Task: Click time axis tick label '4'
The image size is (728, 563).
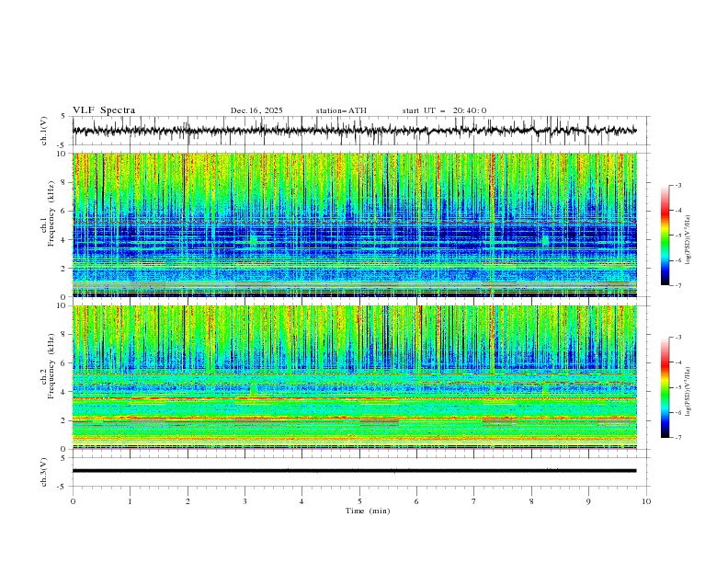Action: coord(301,501)
